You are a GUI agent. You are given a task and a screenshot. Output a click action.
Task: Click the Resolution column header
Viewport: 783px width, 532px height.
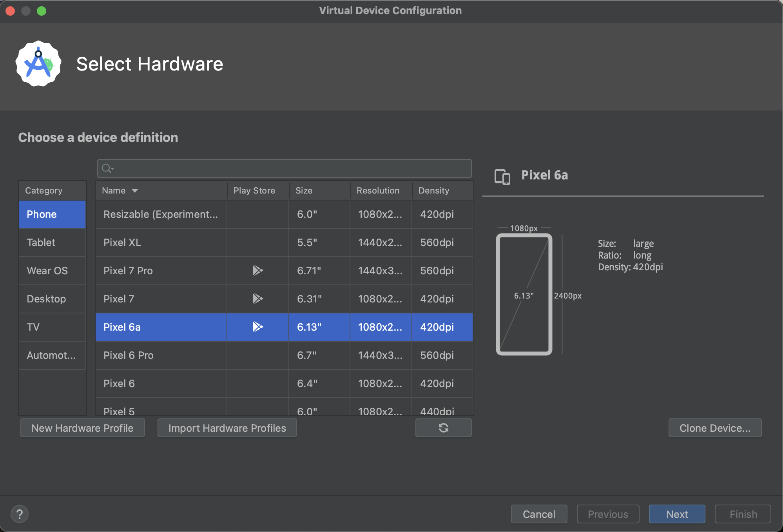[377, 190]
